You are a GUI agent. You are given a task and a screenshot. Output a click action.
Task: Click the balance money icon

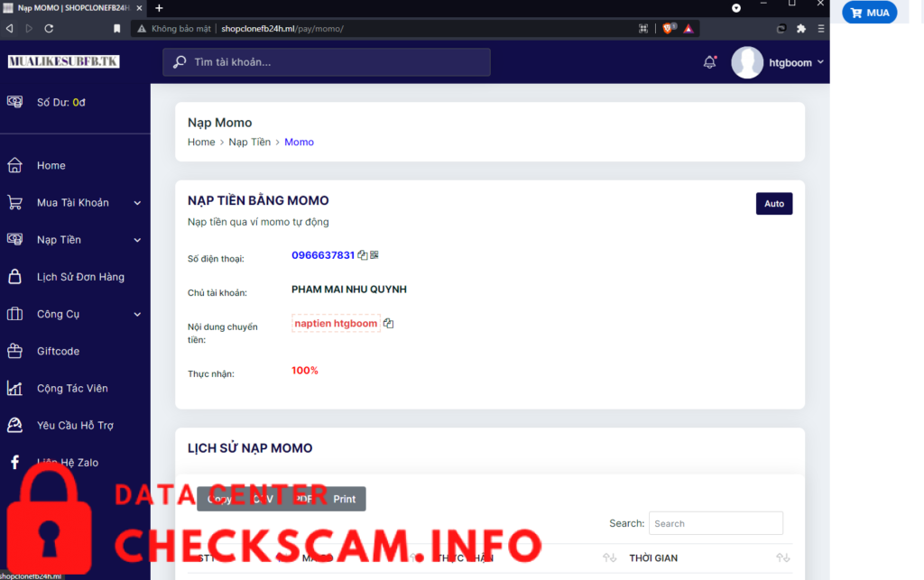pos(14,102)
